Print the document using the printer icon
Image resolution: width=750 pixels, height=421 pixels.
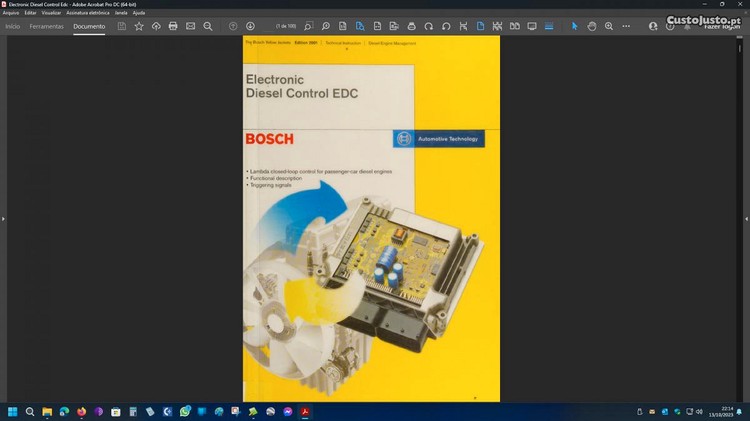[x=173, y=26]
